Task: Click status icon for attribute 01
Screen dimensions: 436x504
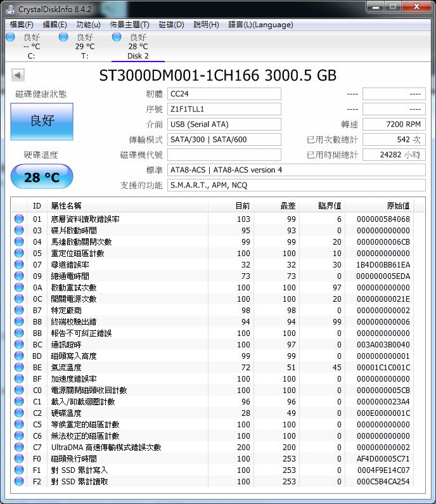Action: tap(19, 219)
